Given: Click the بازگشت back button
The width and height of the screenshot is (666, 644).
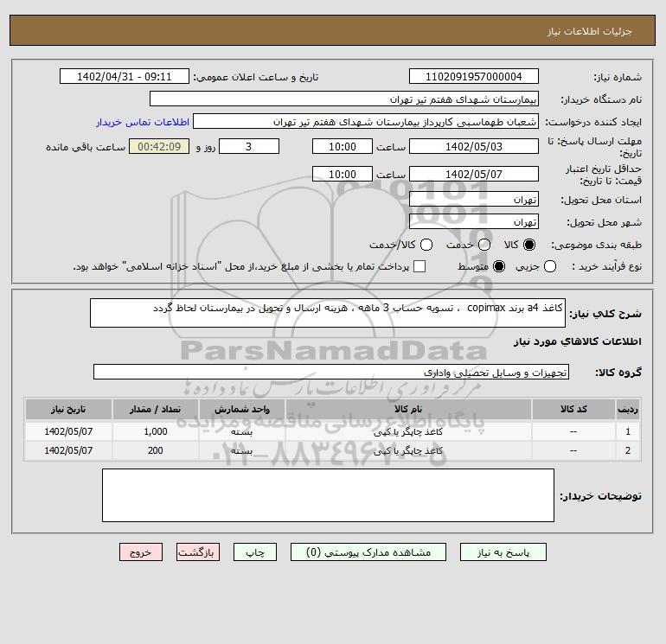Looking at the screenshot, I should coord(198,552).
